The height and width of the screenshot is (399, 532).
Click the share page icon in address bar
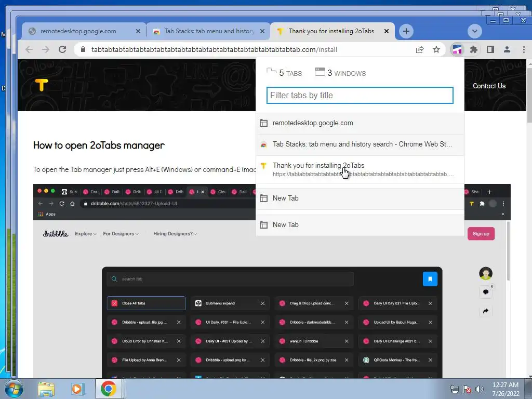[420, 49]
